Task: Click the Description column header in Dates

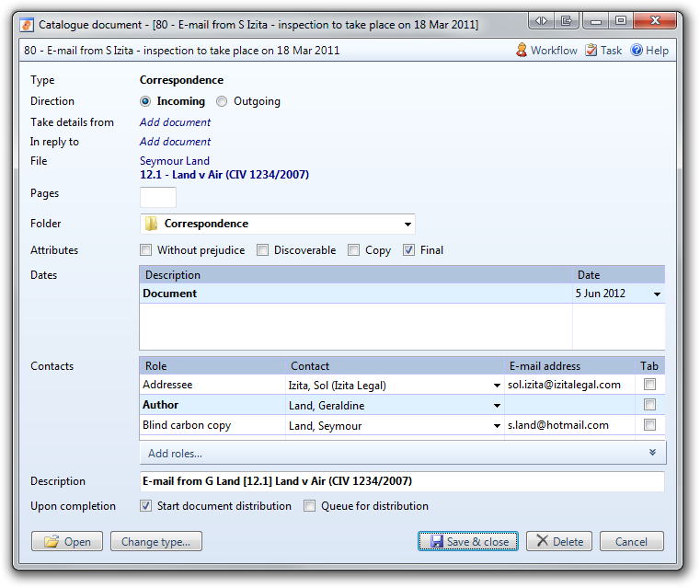Action: [x=356, y=275]
